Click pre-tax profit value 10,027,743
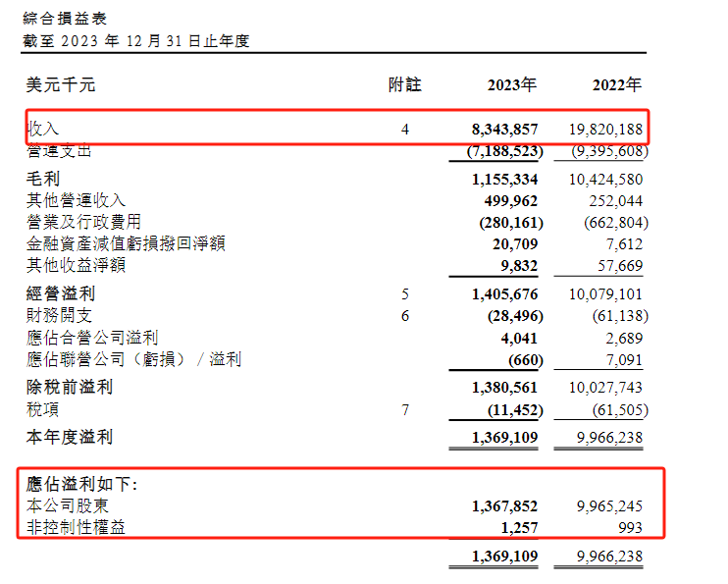This screenshot has width=728, height=584. click(x=606, y=388)
